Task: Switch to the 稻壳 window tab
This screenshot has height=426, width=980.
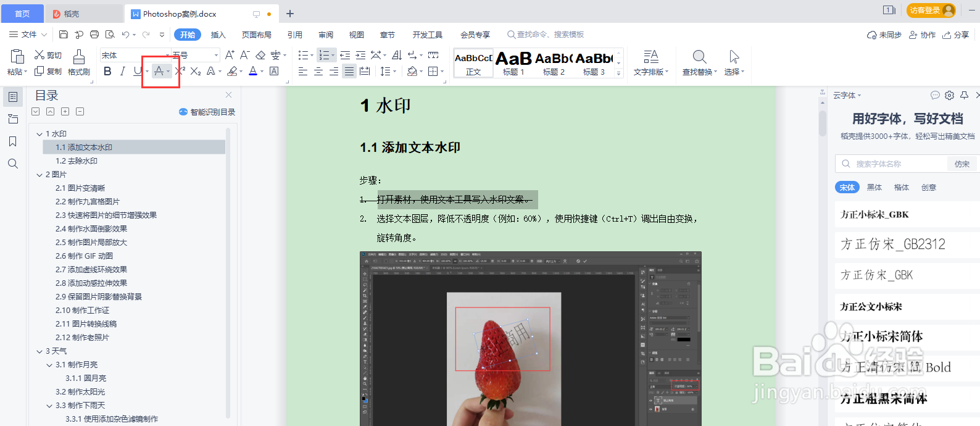Action: [83, 14]
